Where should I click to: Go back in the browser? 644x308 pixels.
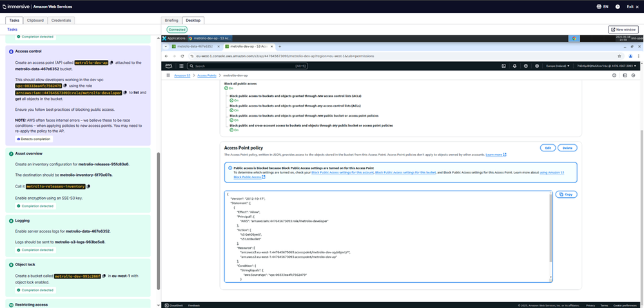point(166,56)
